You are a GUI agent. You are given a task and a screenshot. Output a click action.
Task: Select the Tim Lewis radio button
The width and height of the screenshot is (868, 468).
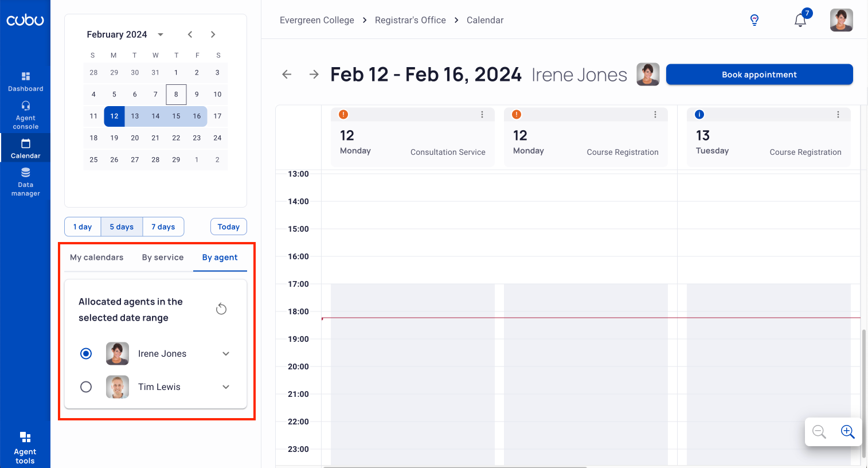86,387
